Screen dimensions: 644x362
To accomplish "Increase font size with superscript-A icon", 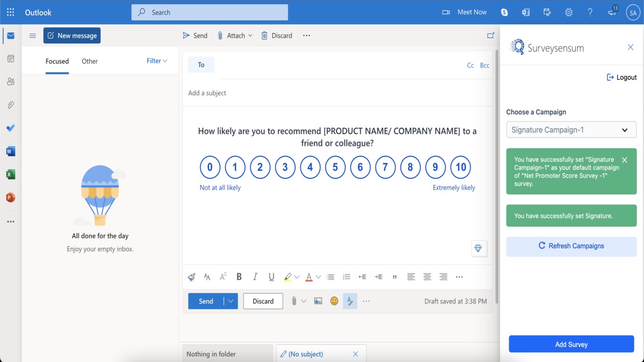I will click(223, 277).
